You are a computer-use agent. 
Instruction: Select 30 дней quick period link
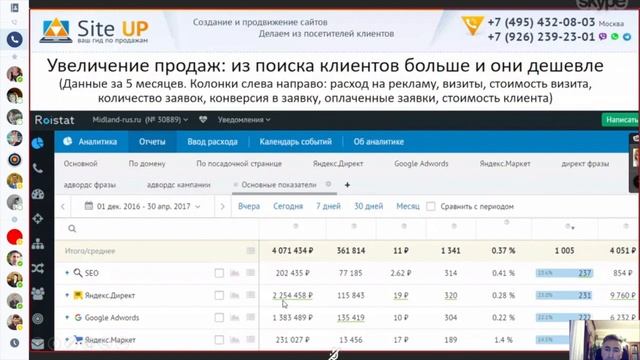click(x=369, y=206)
